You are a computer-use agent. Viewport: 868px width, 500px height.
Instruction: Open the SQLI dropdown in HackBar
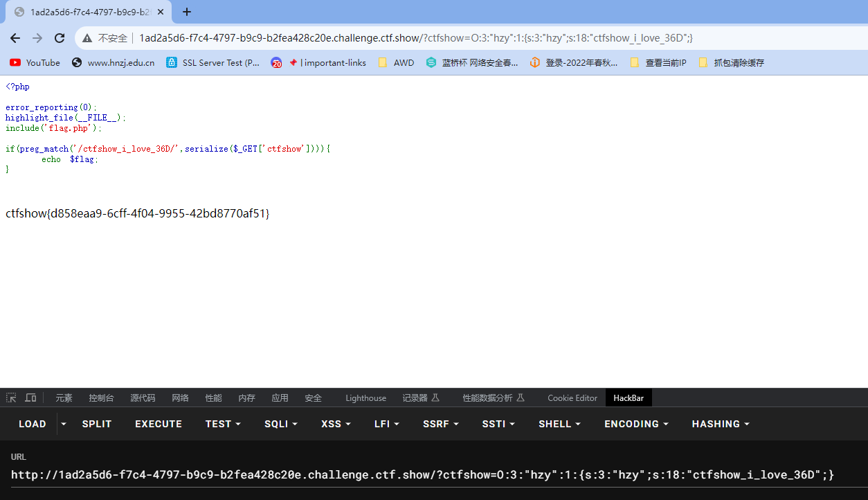click(x=281, y=424)
